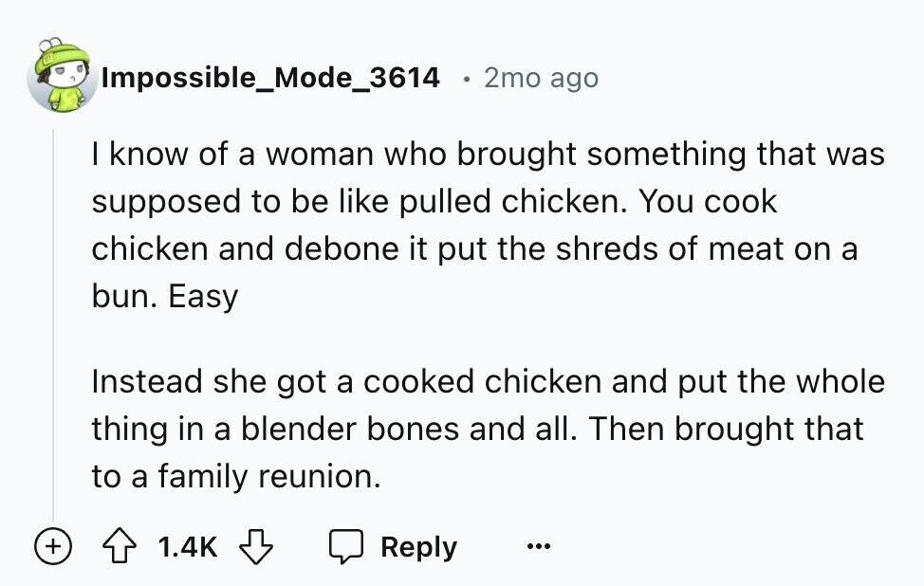Click the "2mo ago" timestamp
This screenshot has height=586, width=924.
(541, 78)
